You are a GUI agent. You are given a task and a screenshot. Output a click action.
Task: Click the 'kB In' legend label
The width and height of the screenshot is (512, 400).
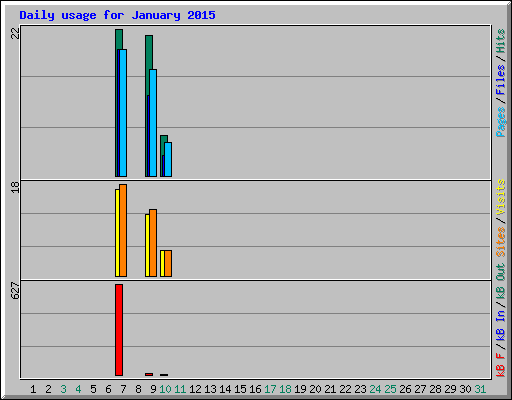(x=500, y=325)
